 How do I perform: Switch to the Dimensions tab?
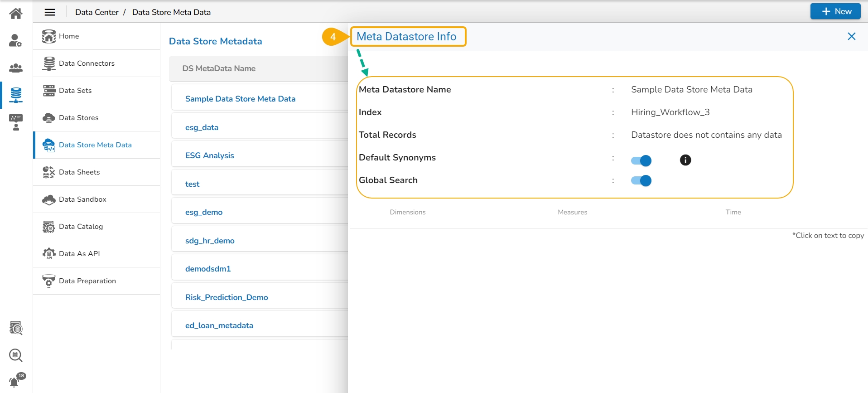pos(407,212)
